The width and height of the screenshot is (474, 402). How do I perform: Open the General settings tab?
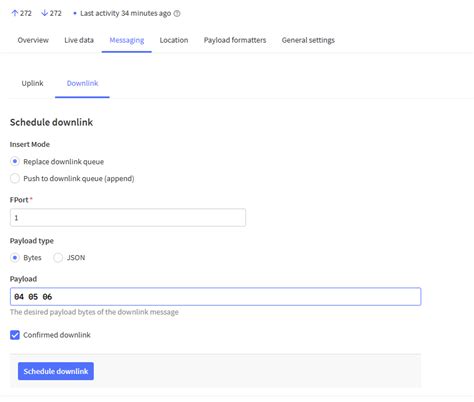[308, 40]
